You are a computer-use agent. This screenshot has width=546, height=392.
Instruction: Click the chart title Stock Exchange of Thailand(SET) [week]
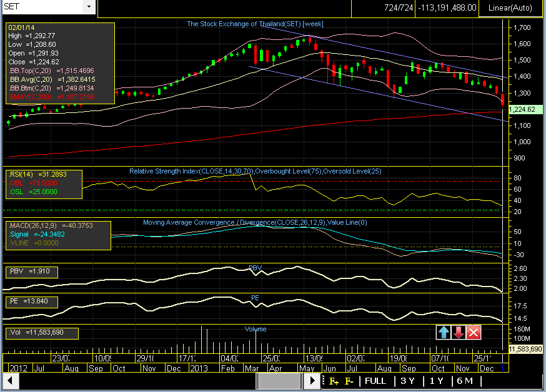(x=256, y=24)
